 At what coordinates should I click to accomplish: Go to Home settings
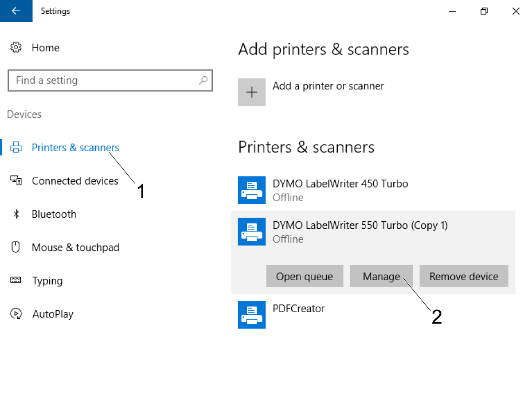pyautogui.click(x=46, y=47)
